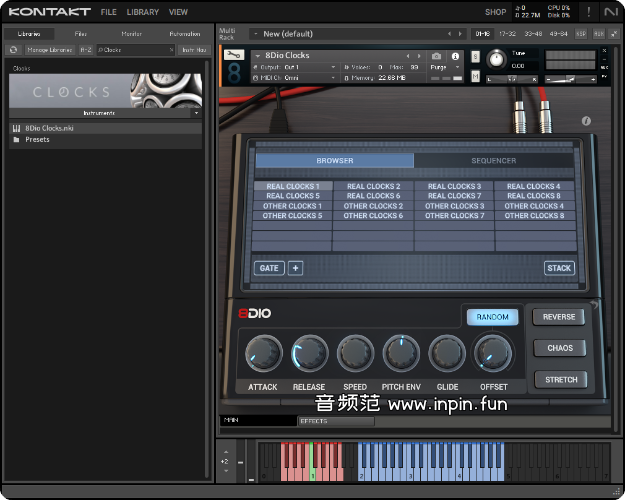The image size is (625, 500).
Task: Click the Manage Libraries button
Action: 49,49
